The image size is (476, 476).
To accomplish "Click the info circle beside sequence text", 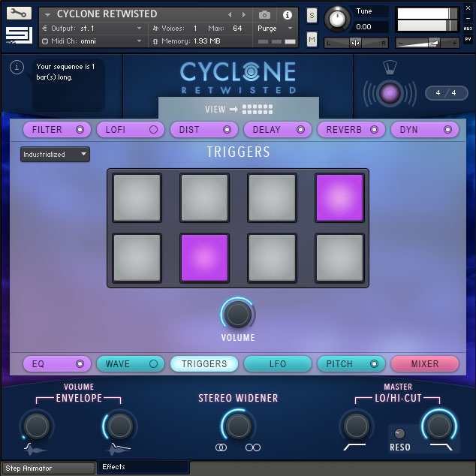I will click(17, 68).
